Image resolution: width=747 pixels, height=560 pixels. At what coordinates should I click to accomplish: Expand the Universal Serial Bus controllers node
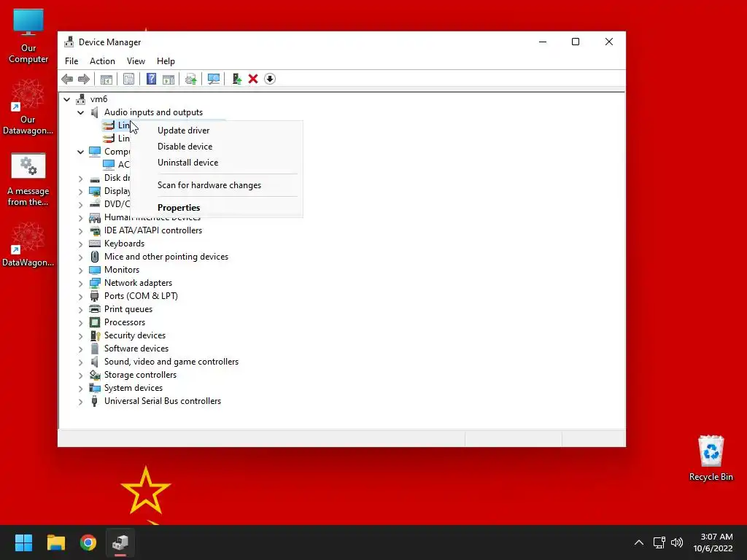point(80,402)
